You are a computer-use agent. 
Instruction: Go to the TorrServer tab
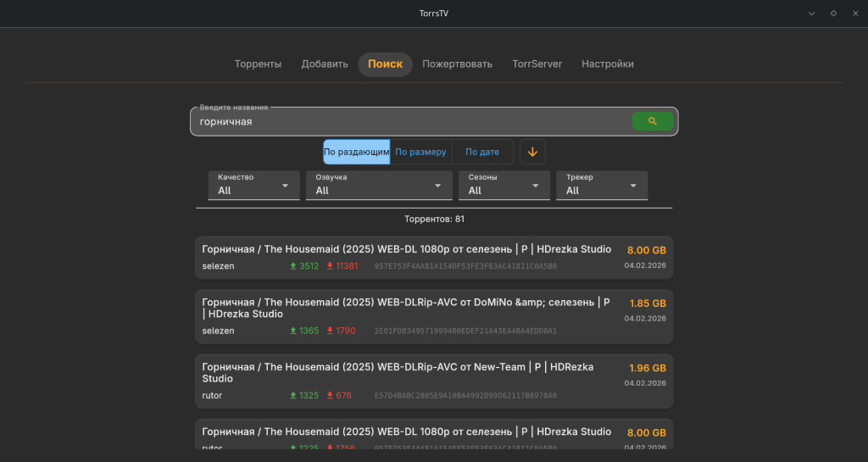pyautogui.click(x=537, y=64)
